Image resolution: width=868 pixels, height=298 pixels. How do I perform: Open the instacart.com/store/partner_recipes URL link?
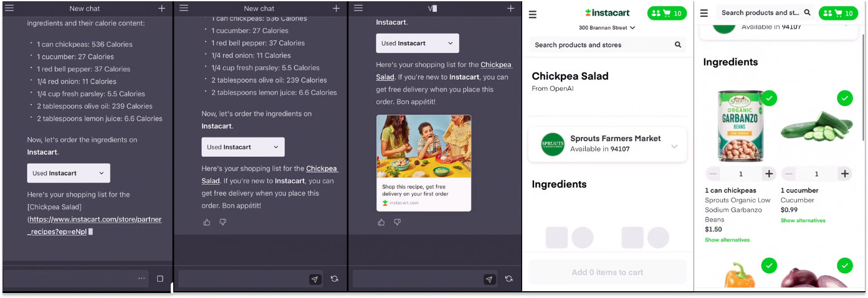click(x=94, y=225)
